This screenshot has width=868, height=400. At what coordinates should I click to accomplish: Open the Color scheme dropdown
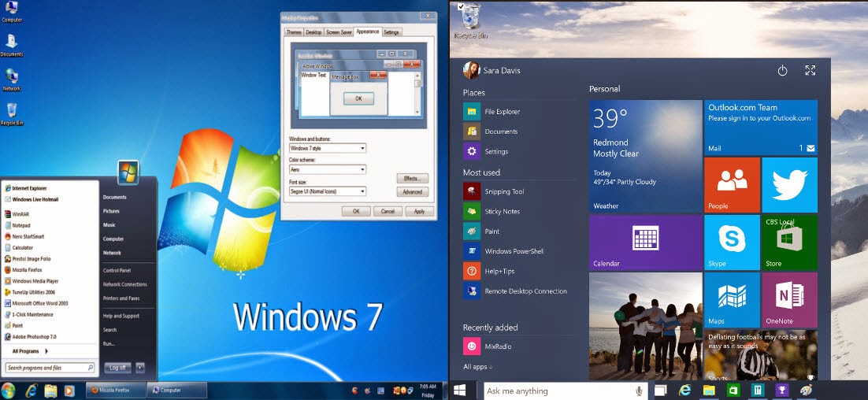coord(328,170)
